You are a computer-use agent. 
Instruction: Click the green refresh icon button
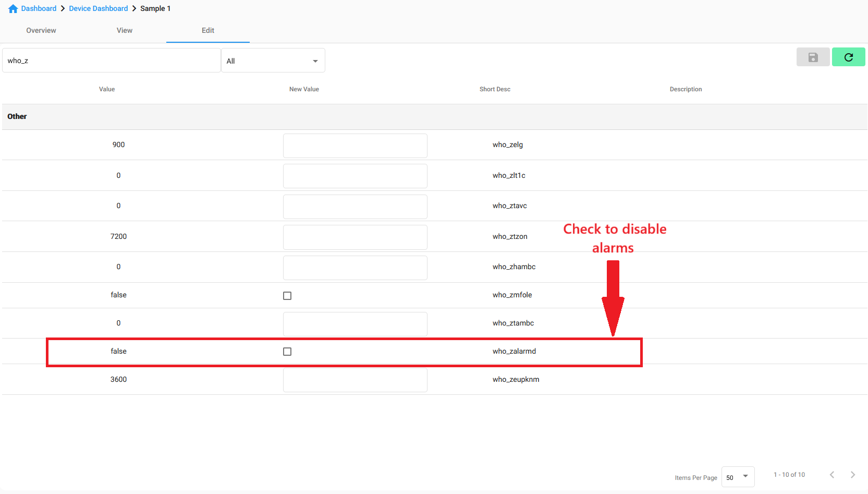[x=848, y=57]
